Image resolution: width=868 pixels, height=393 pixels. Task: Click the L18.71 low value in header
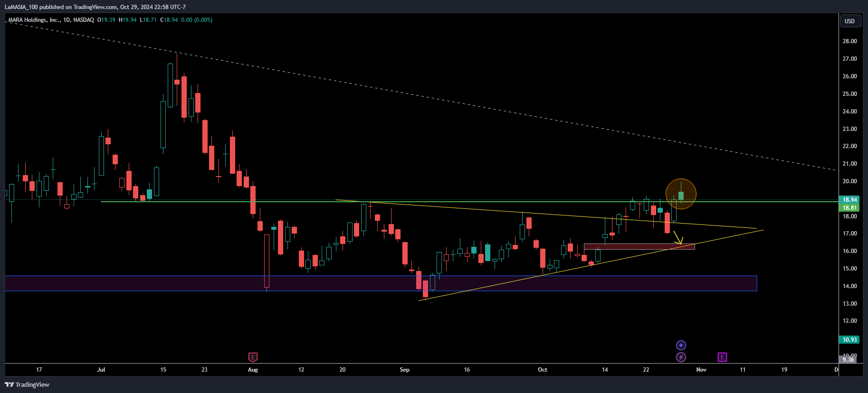(148, 20)
